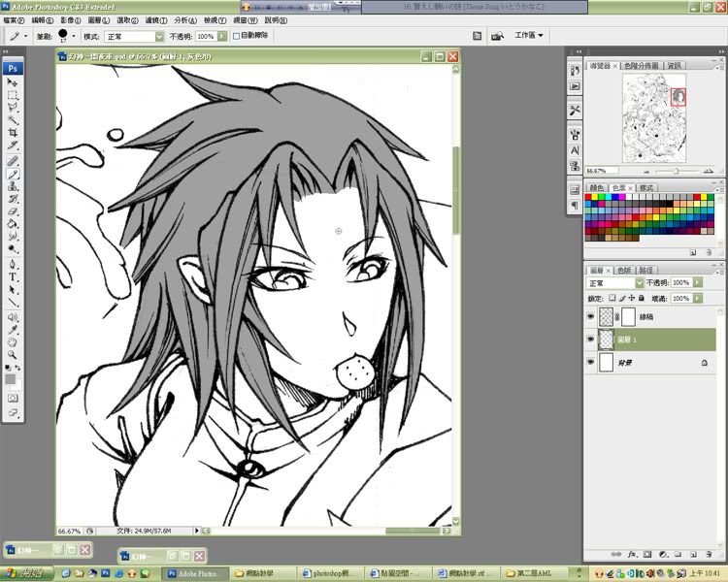Select the Zoom tool
Screen dimensions: 728x582
(x=13, y=355)
